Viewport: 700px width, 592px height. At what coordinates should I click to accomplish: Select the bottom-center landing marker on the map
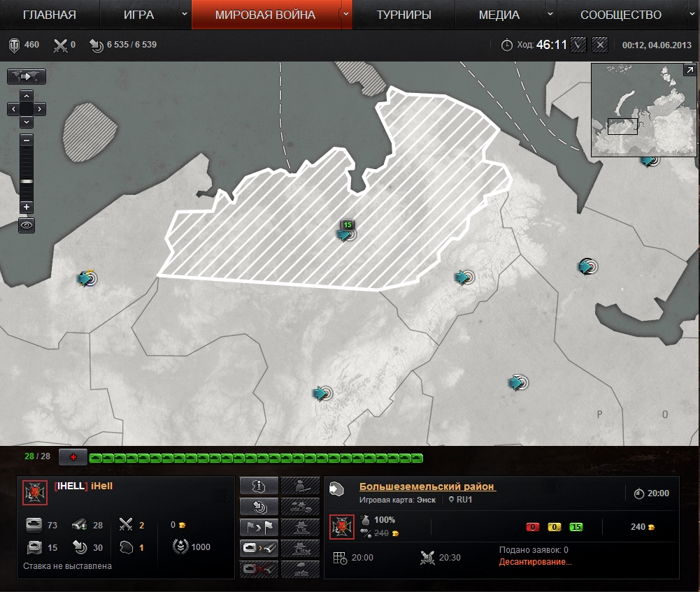pyautogui.click(x=322, y=393)
